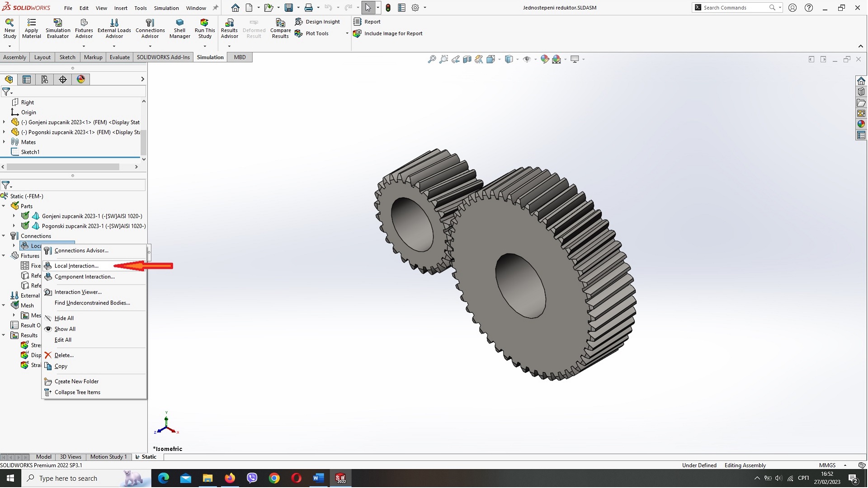Expand the manager pane tabs chevron

pyautogui.click(x=142, y=80)
